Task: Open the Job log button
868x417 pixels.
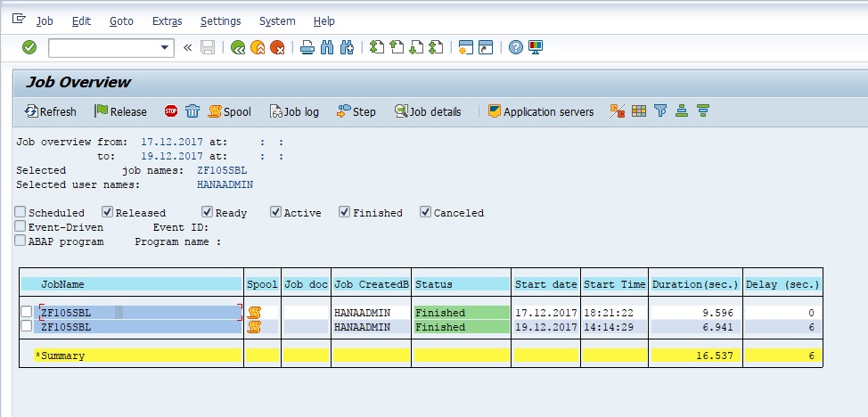Action: 294,111
